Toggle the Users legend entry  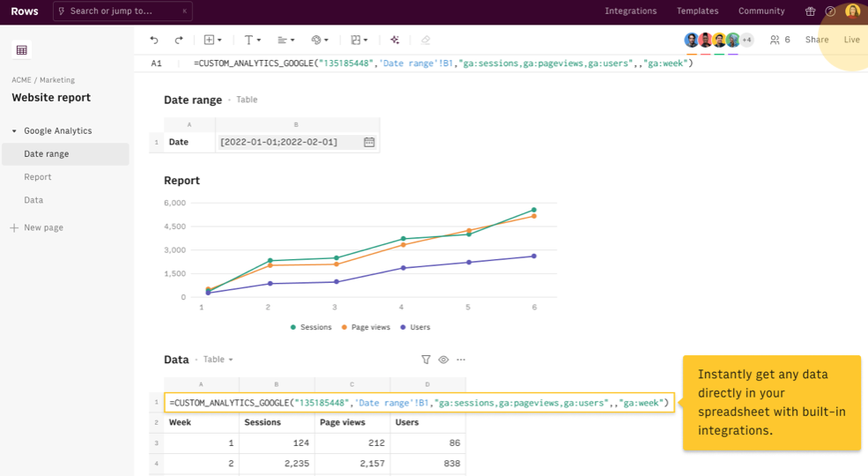click(415, 327)
